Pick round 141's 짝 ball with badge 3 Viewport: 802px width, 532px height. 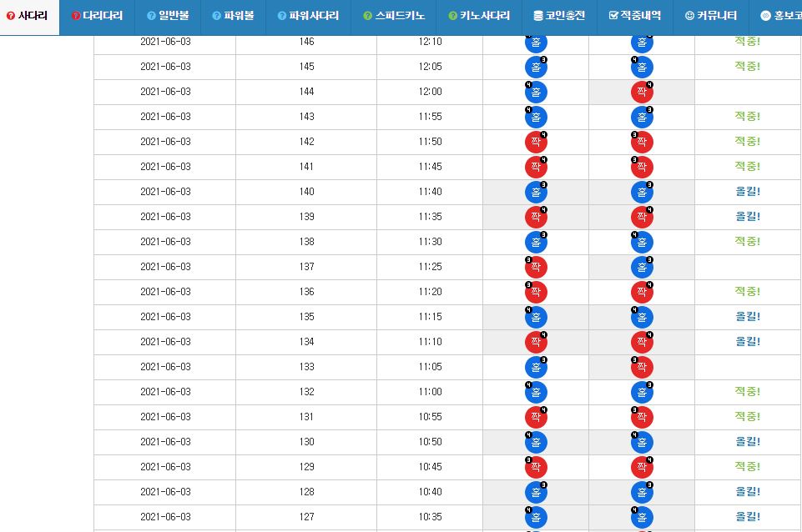(x=642, y=167)
